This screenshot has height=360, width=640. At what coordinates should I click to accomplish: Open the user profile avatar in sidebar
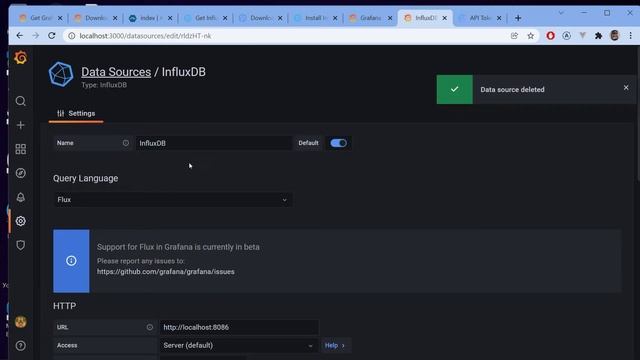21,322
